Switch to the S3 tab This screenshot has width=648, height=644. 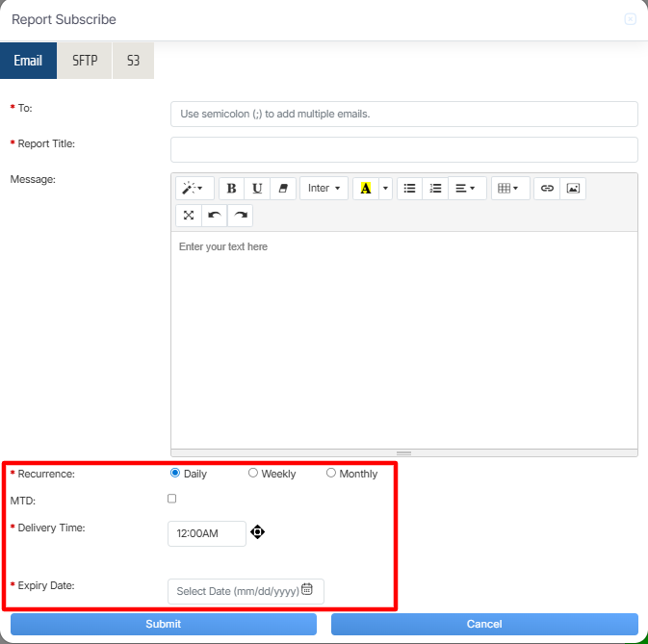(133, 60)
